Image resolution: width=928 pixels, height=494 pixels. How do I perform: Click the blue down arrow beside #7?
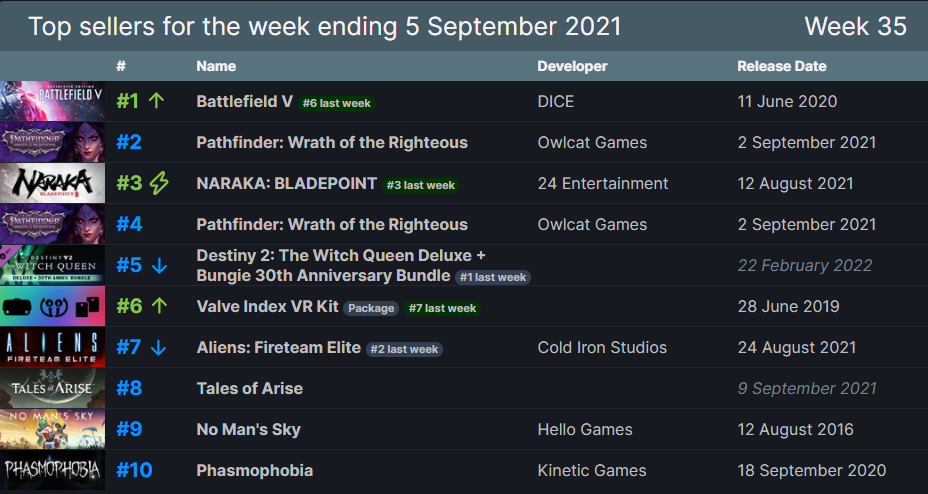(x=158, y=347)
